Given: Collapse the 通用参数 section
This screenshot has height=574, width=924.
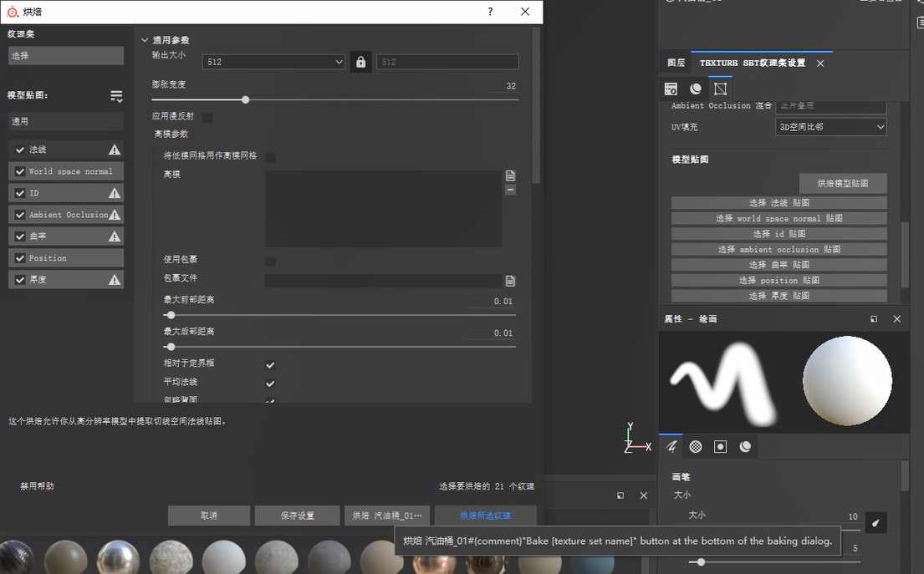Looking at the screenshot, I should pos(145,40).
